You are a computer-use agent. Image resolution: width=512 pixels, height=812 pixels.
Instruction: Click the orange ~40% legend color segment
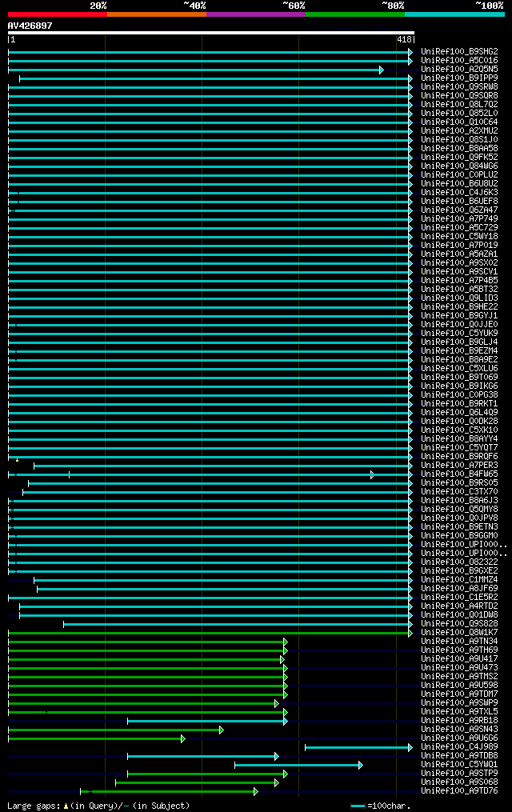click(x=157, y=14)
